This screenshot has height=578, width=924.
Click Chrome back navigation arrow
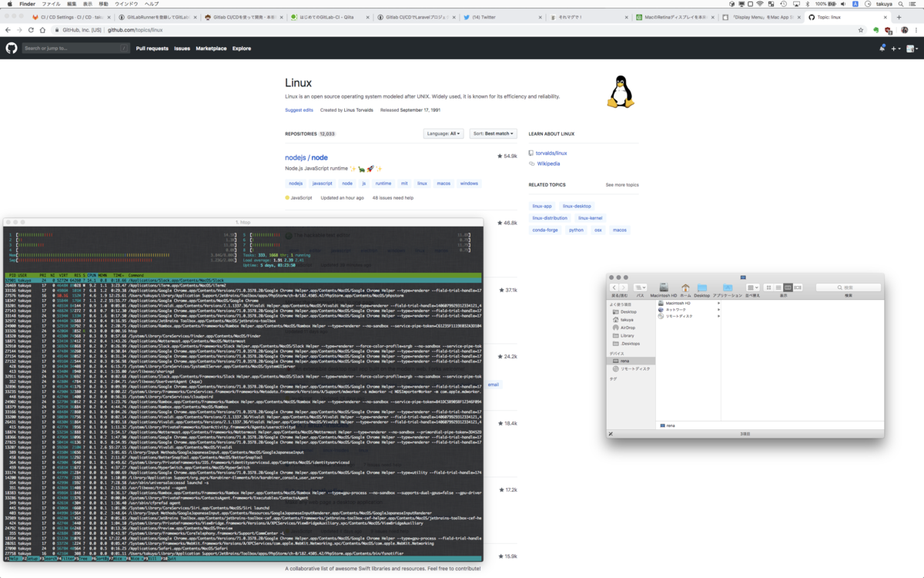click(8, 30)
